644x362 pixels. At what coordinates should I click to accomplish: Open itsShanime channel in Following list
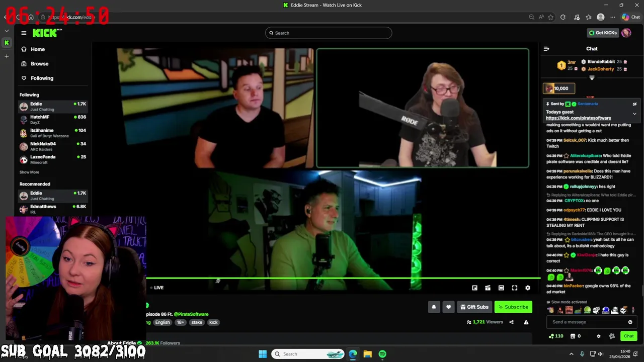click(53, 133)
